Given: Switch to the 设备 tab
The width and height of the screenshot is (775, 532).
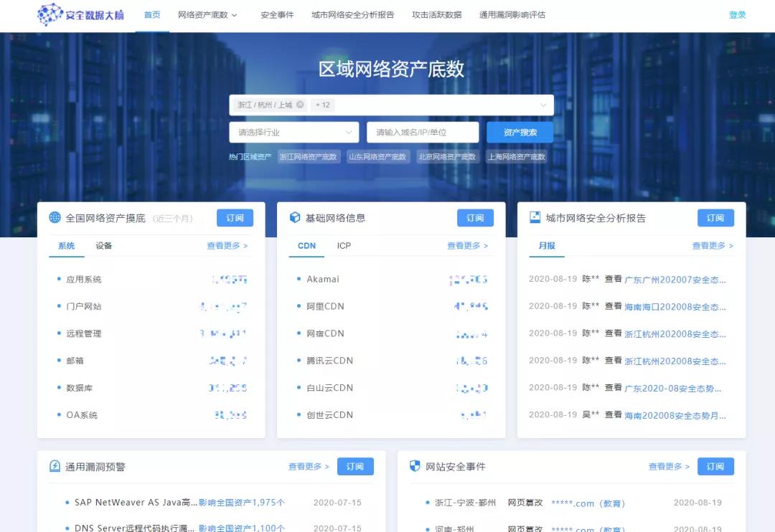Looking at the screenshot, I should pyautogui.click(x=104, y=246).
